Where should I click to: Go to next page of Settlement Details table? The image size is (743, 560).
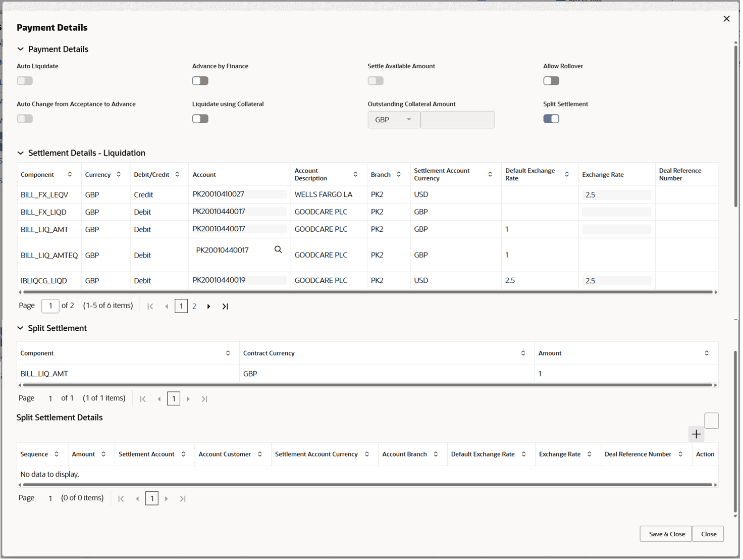[209, 306]
